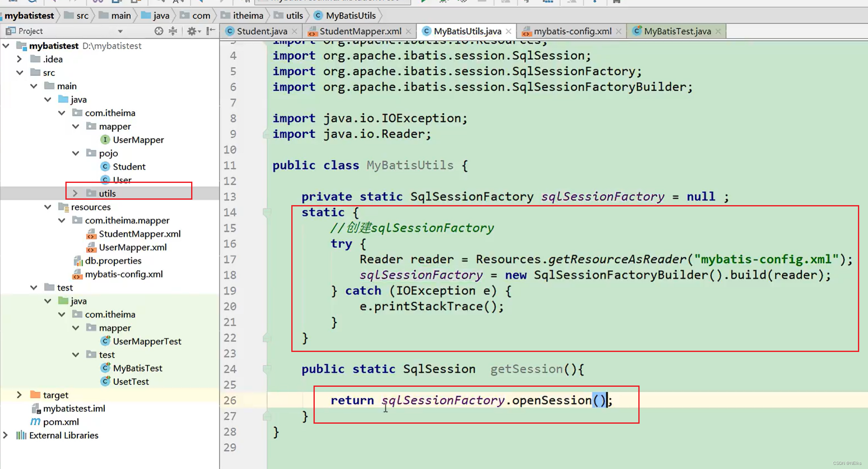Open Project panel settings gear
Screen dimensions: 868x469
pos(192,31)
